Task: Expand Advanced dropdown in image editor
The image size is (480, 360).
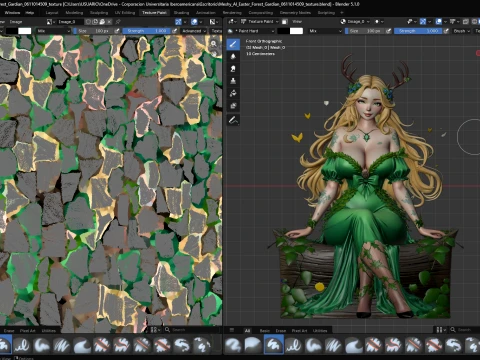Action: [x=194, y=31]
